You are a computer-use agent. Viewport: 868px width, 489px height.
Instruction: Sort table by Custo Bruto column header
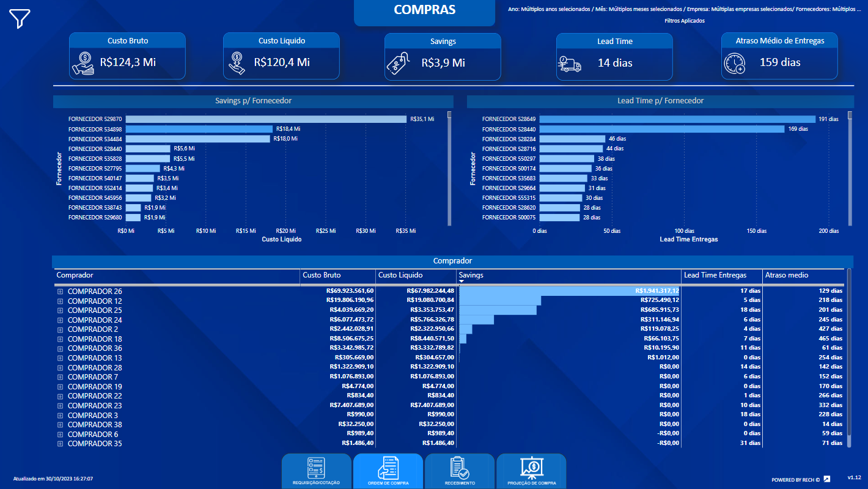[x=337, y=276]
